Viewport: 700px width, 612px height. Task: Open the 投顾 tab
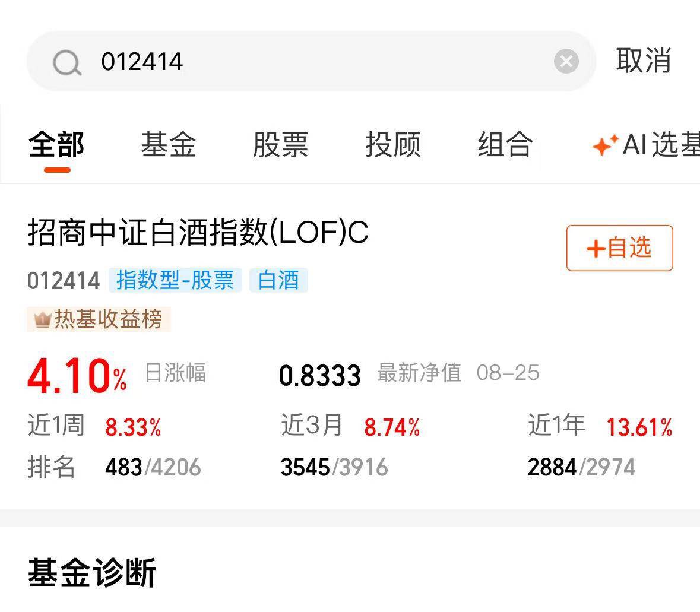click(393, 145)
